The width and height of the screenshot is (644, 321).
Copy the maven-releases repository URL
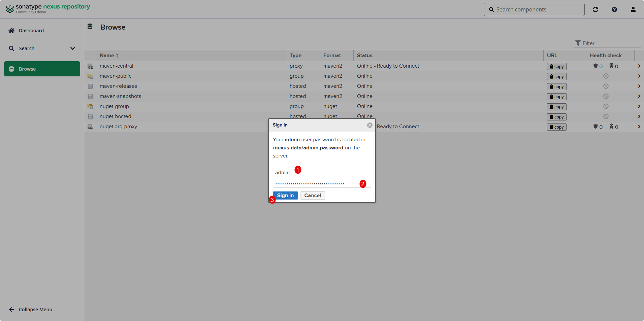tap(556, 87)
